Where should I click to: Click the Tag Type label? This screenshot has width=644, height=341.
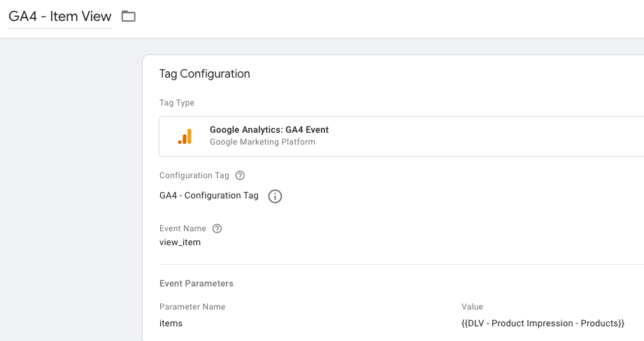177,103
